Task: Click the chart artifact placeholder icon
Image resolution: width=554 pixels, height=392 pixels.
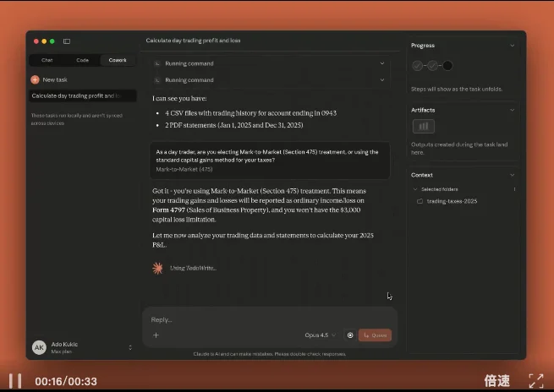Action: click(x=423, y=127)
